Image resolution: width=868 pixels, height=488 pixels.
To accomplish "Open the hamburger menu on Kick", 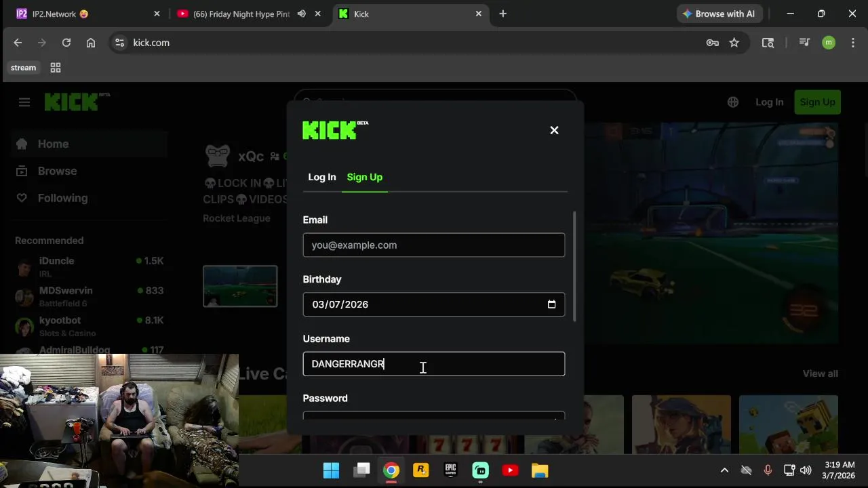I will [24, 102].
